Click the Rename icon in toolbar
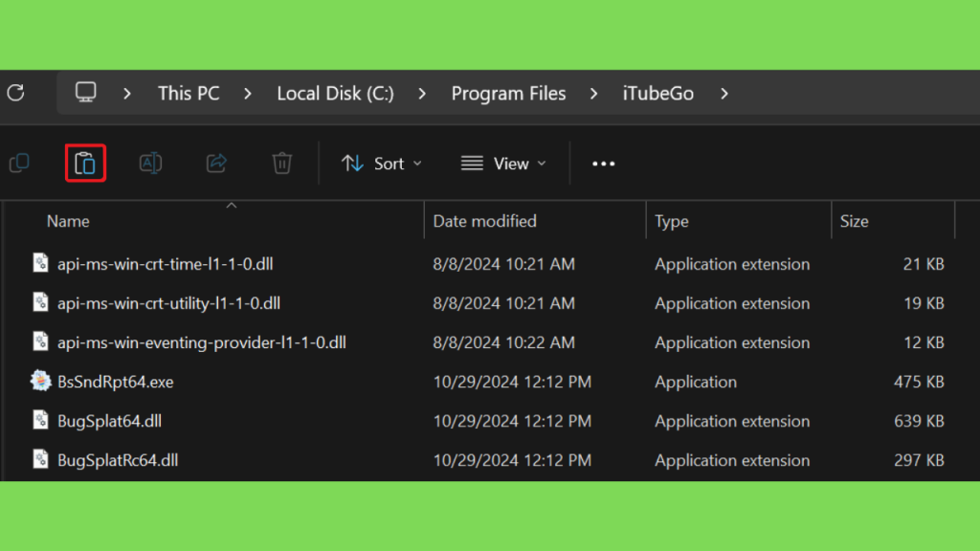The width and height of the screenshot is (980, 551). [150, 163]
